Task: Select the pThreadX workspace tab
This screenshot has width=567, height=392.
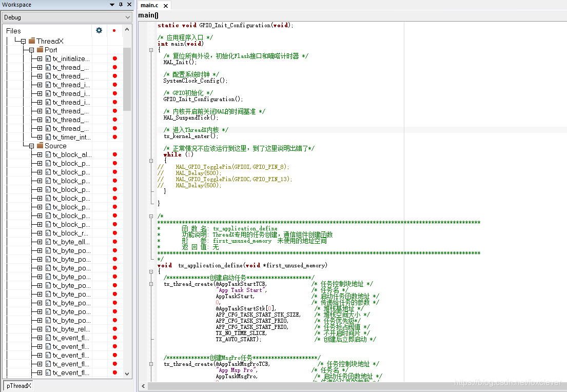Action: 18,385
